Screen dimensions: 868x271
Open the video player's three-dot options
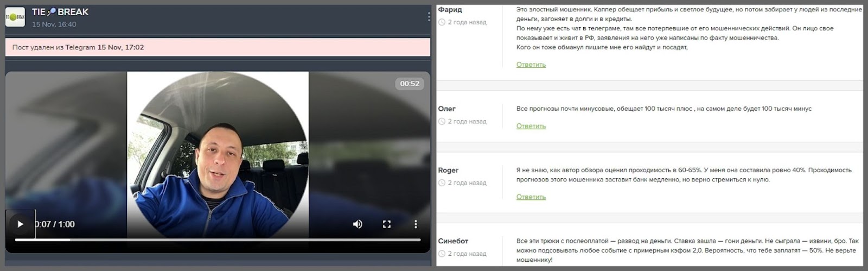[416, 224]
